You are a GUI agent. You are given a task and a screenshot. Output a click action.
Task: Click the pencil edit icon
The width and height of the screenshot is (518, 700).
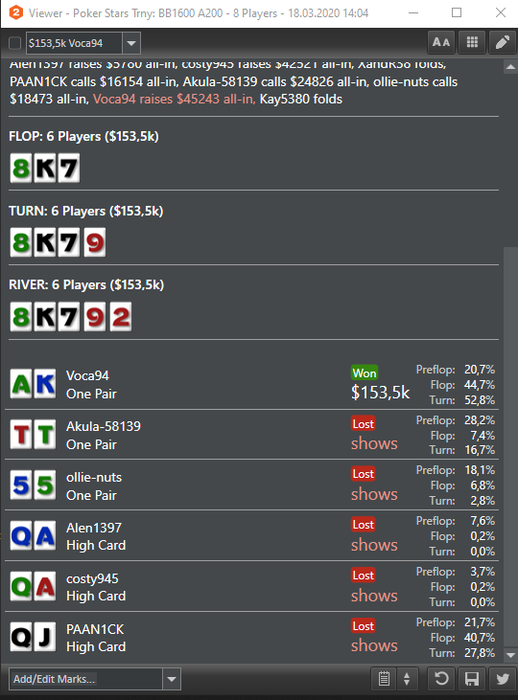tap(502, 42)
